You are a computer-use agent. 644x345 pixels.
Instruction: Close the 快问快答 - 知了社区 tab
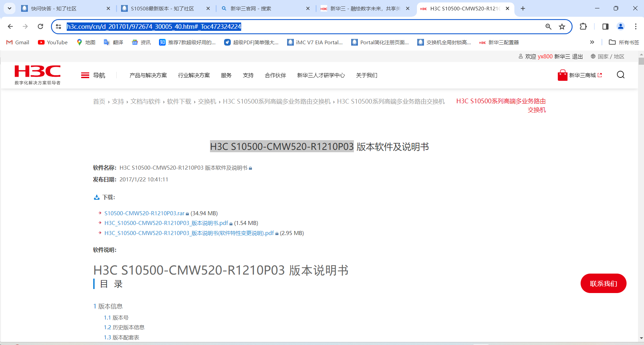coord(108,8)
